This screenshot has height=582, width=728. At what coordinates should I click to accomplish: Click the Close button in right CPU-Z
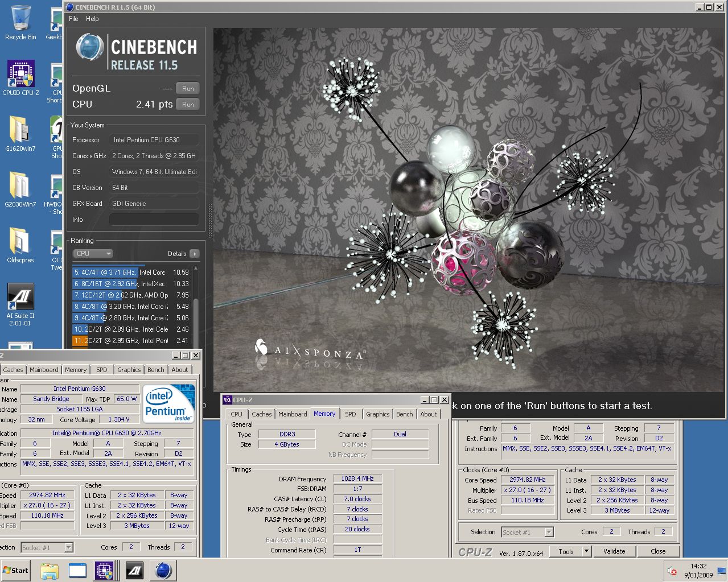click(x=658, y=551)
